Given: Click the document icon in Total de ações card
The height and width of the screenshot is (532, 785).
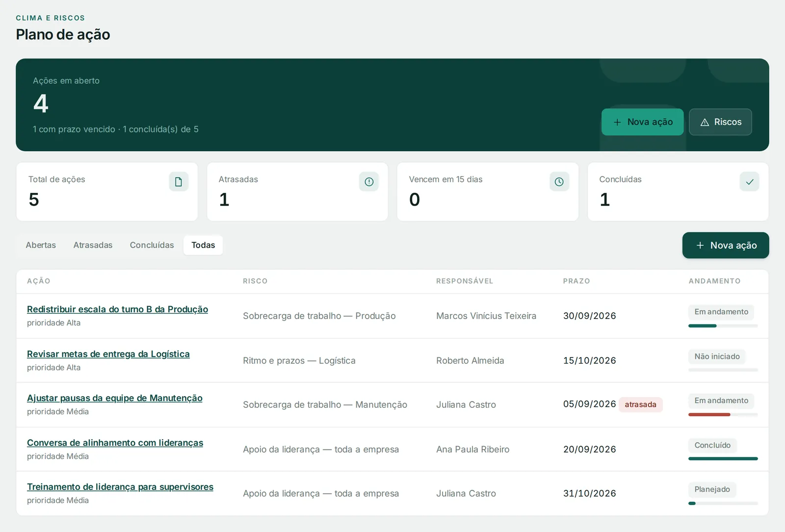Looking at the screenshot, I should [x=179, y=182].
